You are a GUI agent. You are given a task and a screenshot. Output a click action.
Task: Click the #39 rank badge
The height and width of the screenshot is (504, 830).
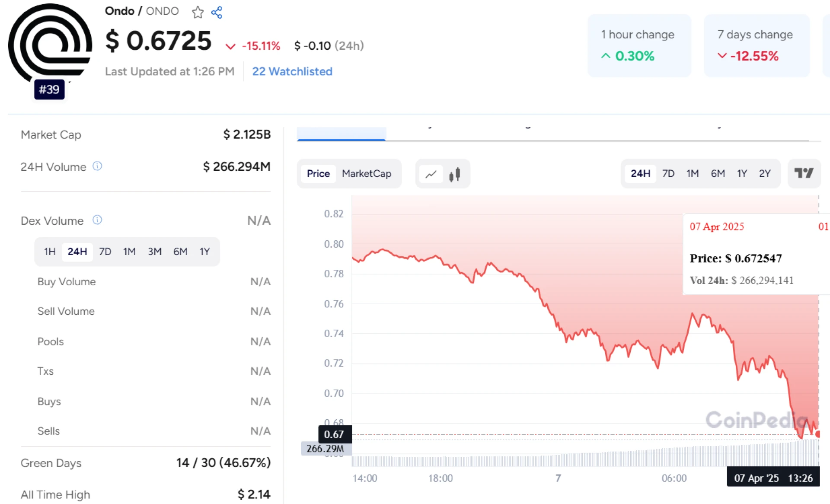[49, 89]
